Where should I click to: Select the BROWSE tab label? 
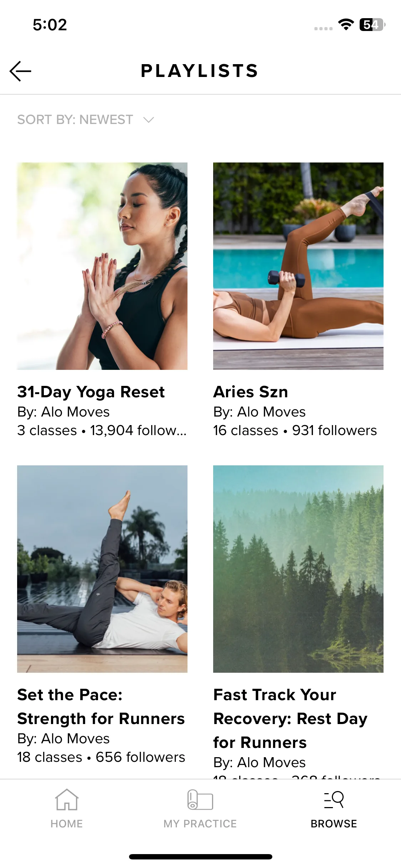pos(334,823)
